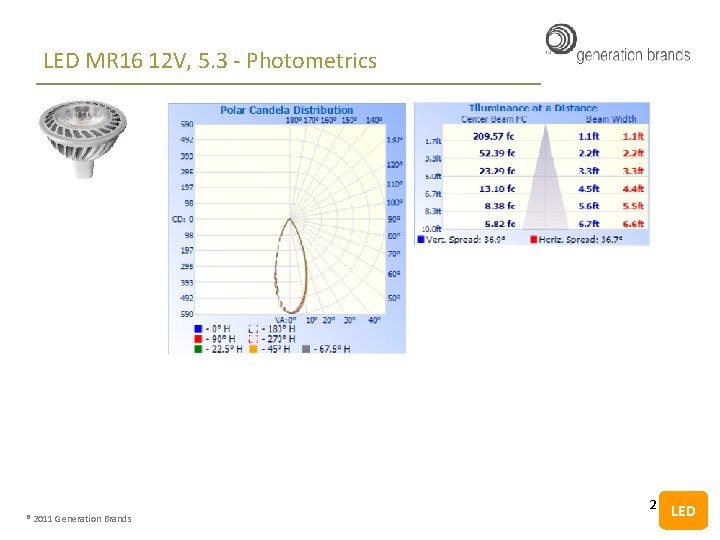Click the 10.0ft distance label
This screenshot has width=720, height=540.
431,229
